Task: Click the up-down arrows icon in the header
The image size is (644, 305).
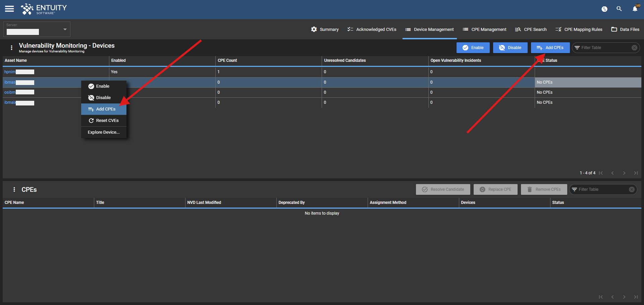Action: tap(604, 9)
